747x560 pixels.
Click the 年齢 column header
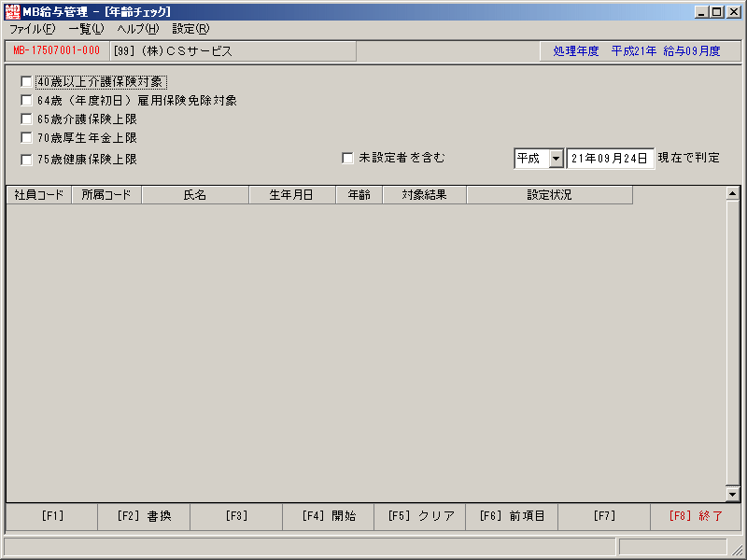click(359, 195)
